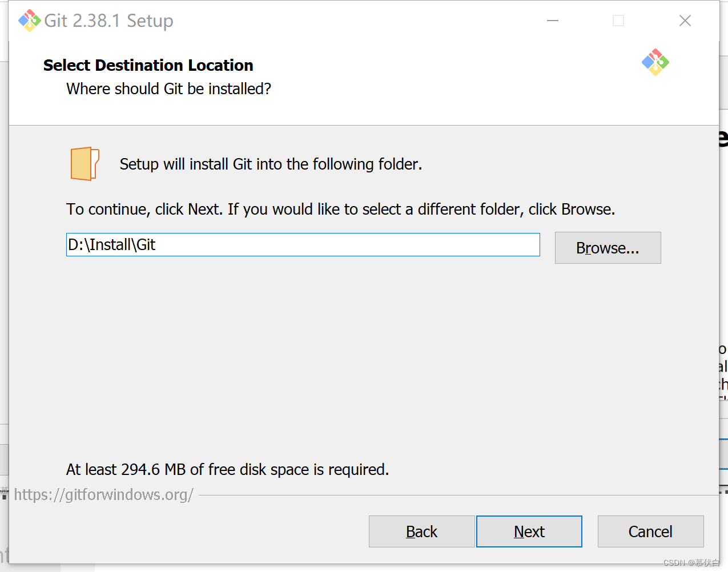
Task: Close the Git Setup window
Action: pyautogui.click(x=685, y=21)
